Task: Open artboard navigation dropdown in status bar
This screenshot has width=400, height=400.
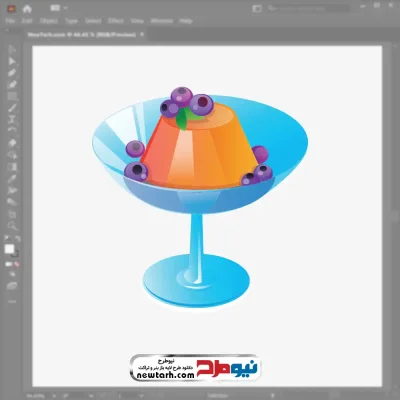Action: click(142, 396)
